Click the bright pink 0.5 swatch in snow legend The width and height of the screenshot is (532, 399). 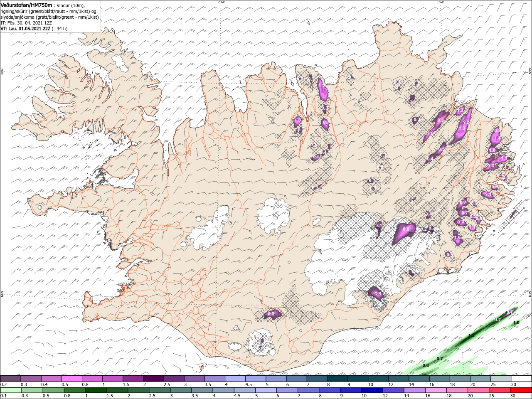(71, 378)
